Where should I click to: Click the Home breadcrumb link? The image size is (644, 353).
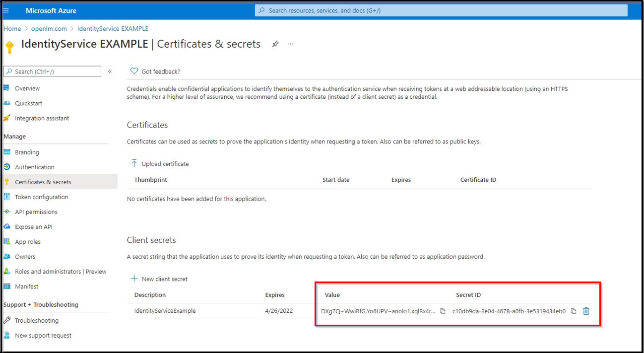tap(12, 29)
